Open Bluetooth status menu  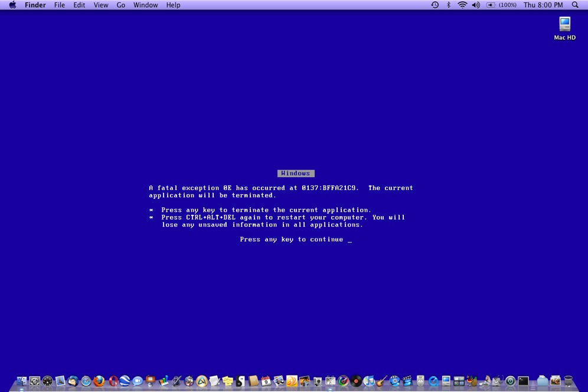tap(449, 5)
